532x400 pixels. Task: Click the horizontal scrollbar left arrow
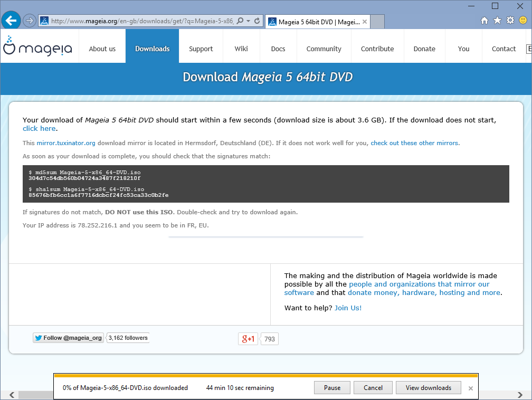point(12,395)
